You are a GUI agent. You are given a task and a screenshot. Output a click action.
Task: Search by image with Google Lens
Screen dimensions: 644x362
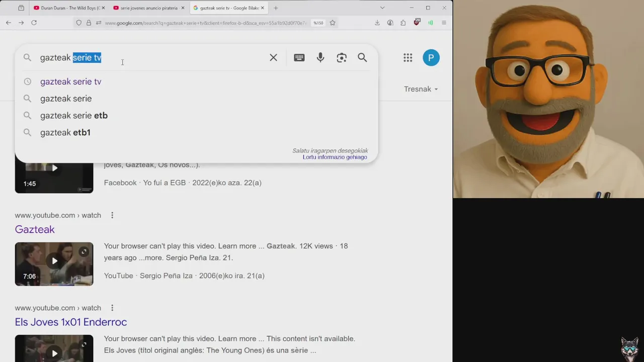342,58
